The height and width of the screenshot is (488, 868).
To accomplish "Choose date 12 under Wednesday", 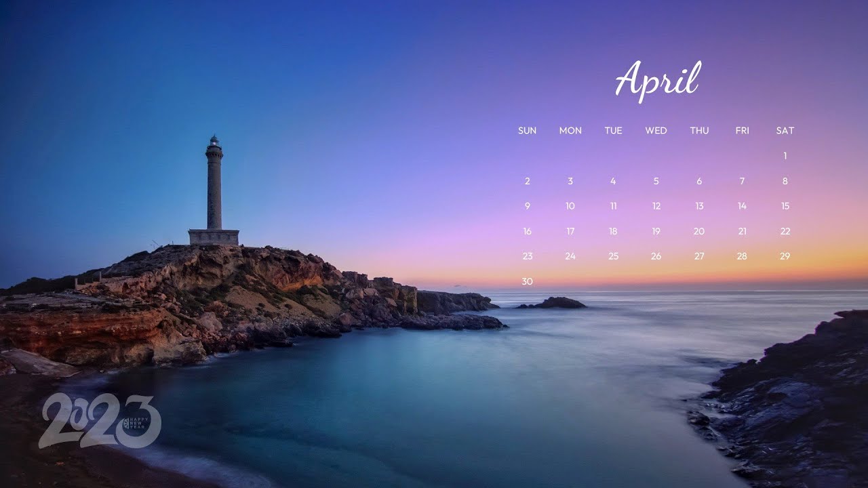I will tap(656, 206).
